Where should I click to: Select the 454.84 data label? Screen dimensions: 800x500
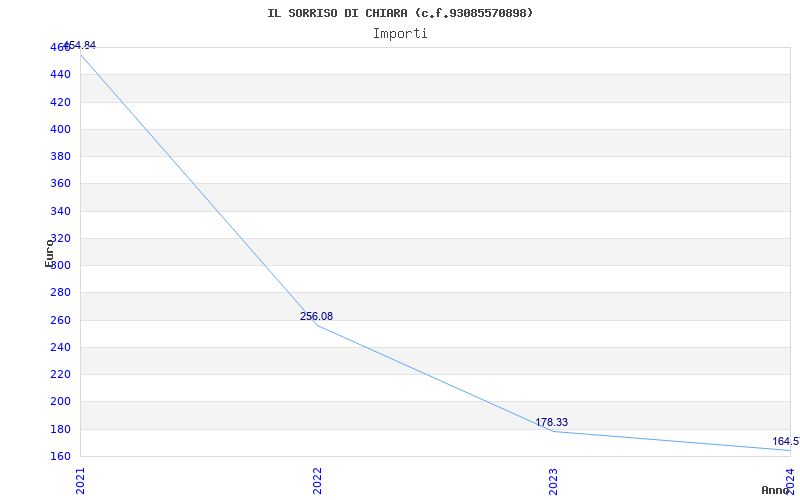(x=79, y=45)
